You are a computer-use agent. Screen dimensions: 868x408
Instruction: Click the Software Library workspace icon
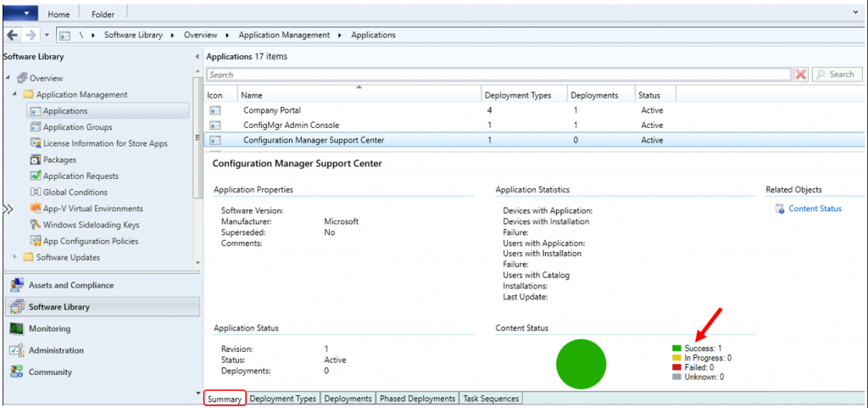[17, 307]
